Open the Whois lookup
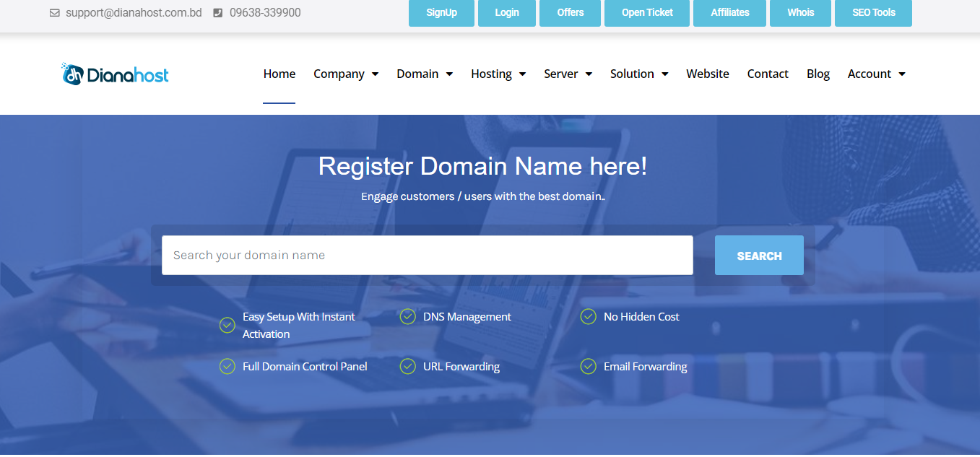This screenshot has height=457, width=980. 800,13
